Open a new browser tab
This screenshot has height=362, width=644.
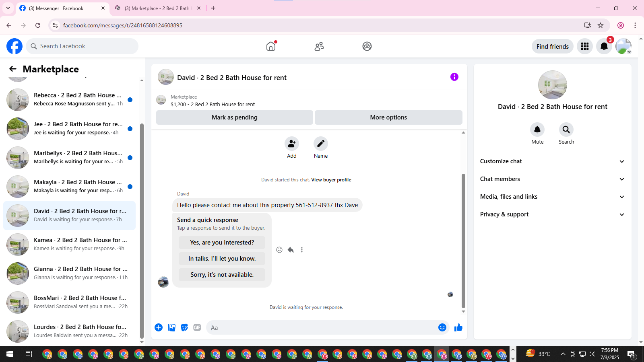213,8
